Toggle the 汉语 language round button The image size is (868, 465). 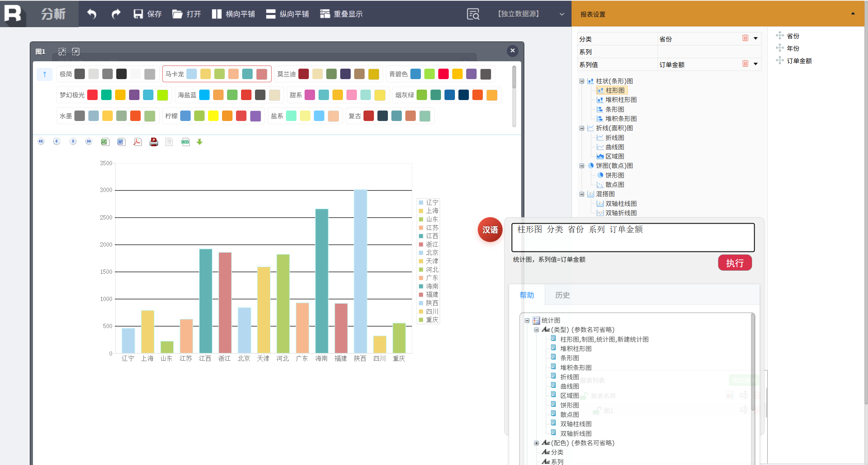click(x=490, y=230)
